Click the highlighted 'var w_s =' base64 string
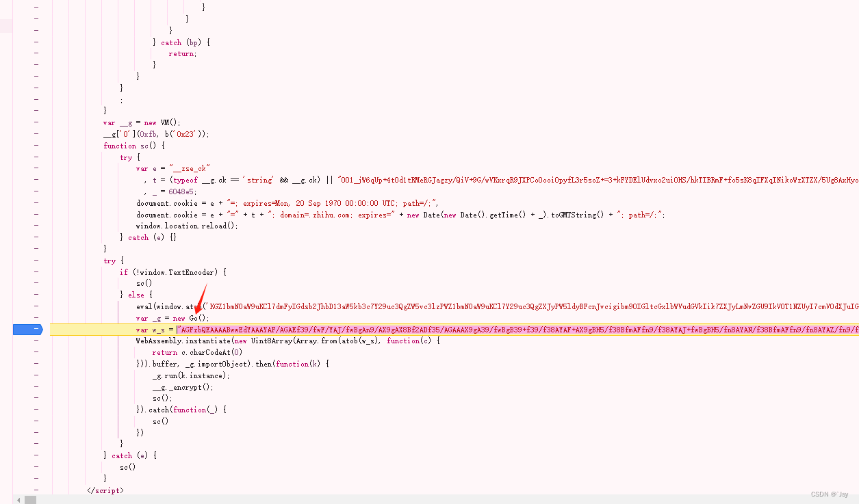 517,330
